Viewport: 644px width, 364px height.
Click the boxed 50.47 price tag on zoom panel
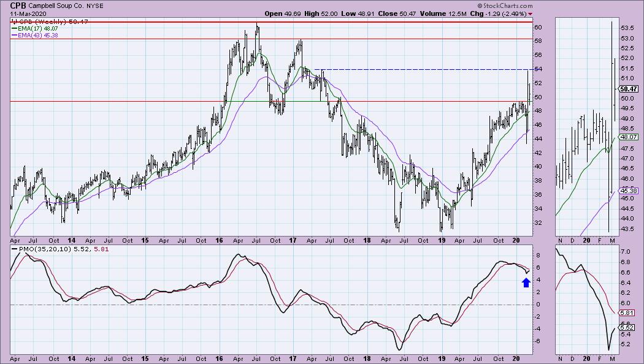[x=629, y=89]
